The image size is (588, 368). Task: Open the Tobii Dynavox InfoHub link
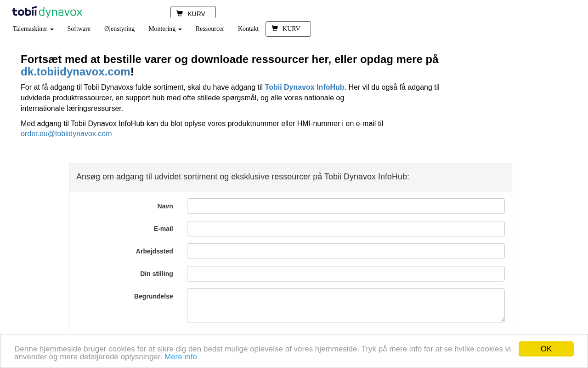[x=305, y=87]
